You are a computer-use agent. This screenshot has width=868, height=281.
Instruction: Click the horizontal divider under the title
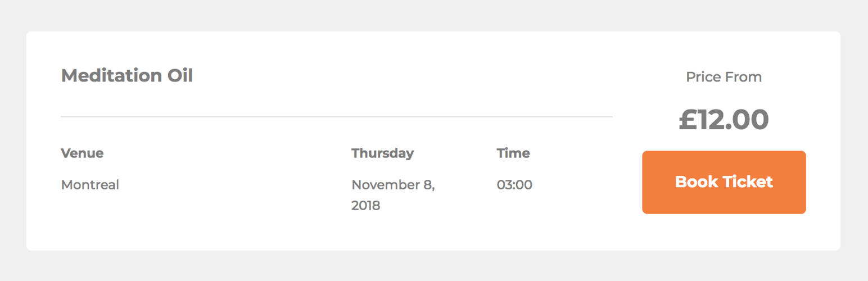point(337,117)
